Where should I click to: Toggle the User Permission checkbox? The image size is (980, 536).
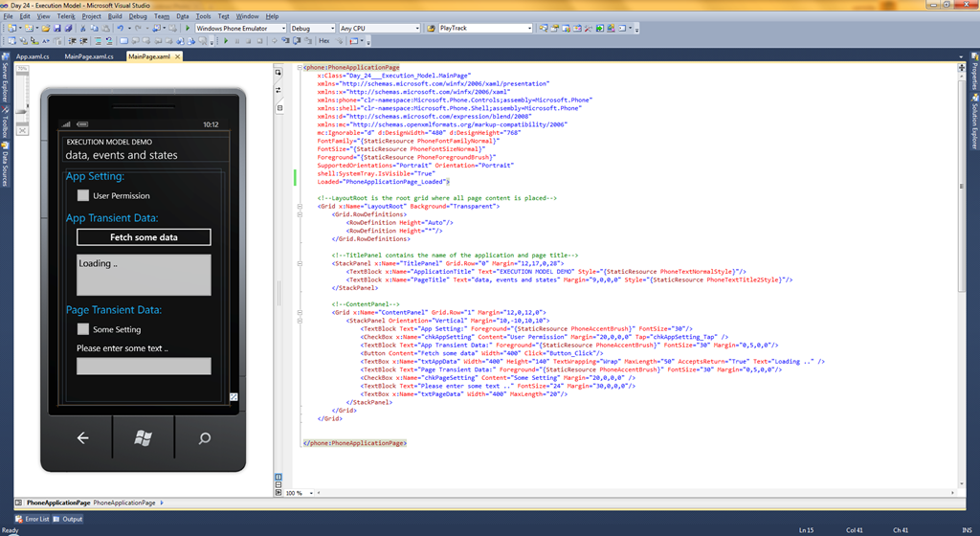[83, 196]
